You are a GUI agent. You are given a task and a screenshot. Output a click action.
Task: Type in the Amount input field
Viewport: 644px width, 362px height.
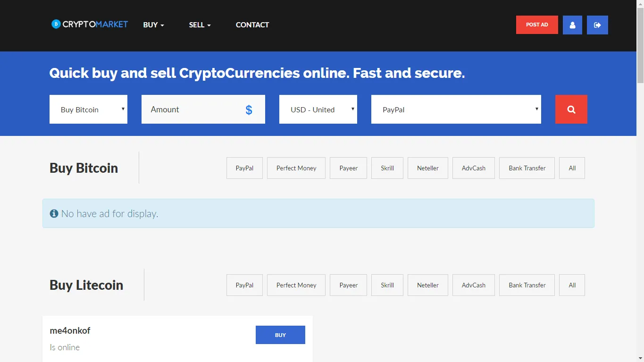click(x=193, y=109)
